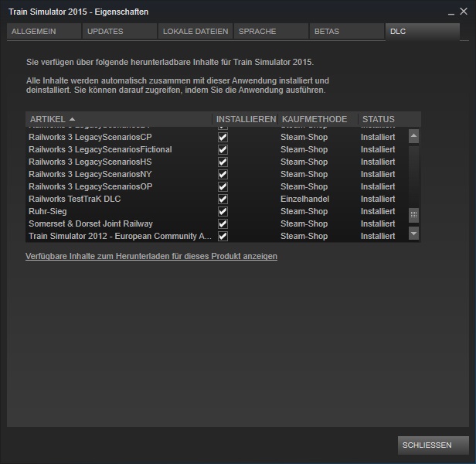Click Steam-Shop cell in the Ruhr-Sieg row

pos(304,211)
